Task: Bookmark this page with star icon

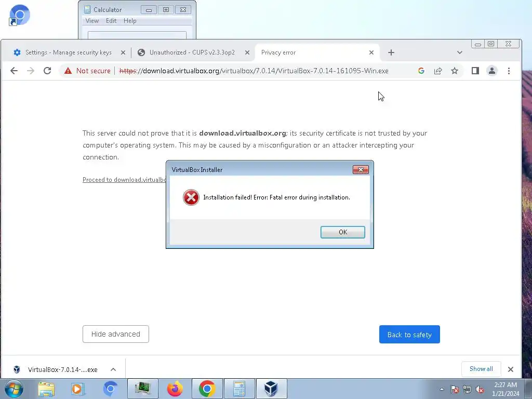Action: 454,71
